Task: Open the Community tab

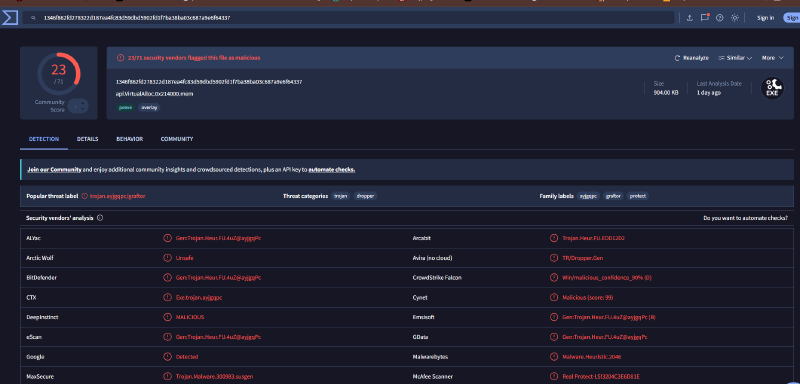Action: [177, 139]
